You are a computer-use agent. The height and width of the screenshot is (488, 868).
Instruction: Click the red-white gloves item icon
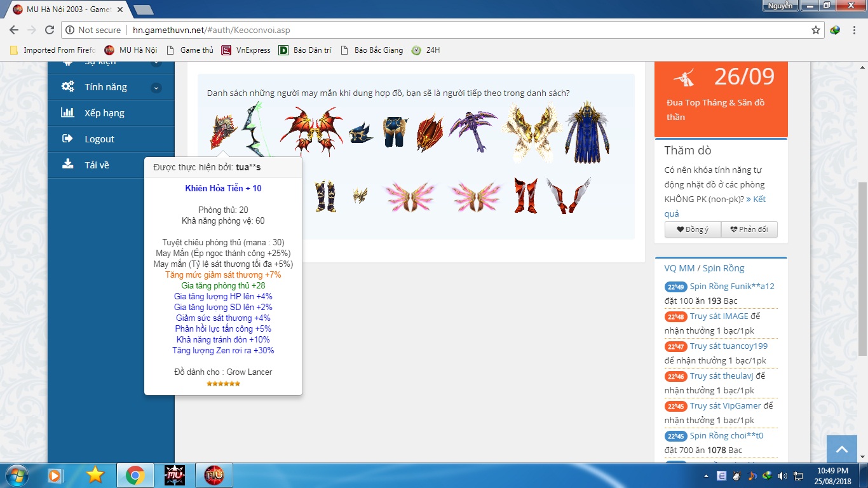[567, 196]
